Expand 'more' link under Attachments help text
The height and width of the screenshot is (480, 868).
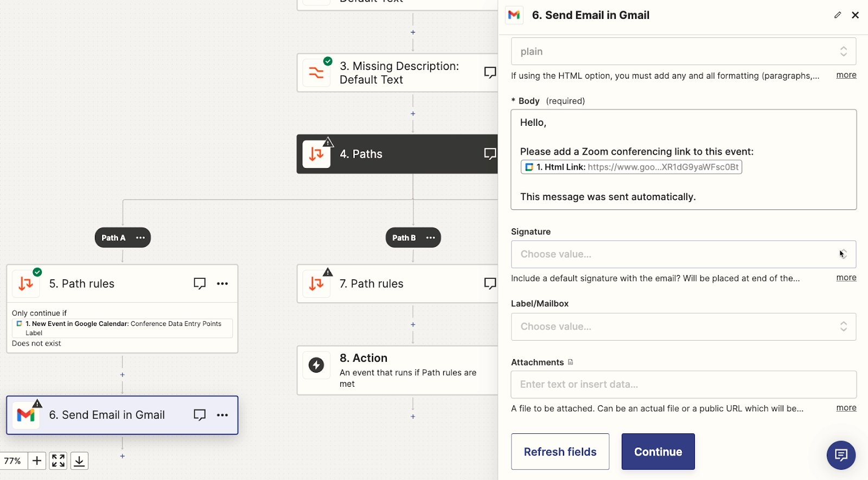click(x=846, y=407)
